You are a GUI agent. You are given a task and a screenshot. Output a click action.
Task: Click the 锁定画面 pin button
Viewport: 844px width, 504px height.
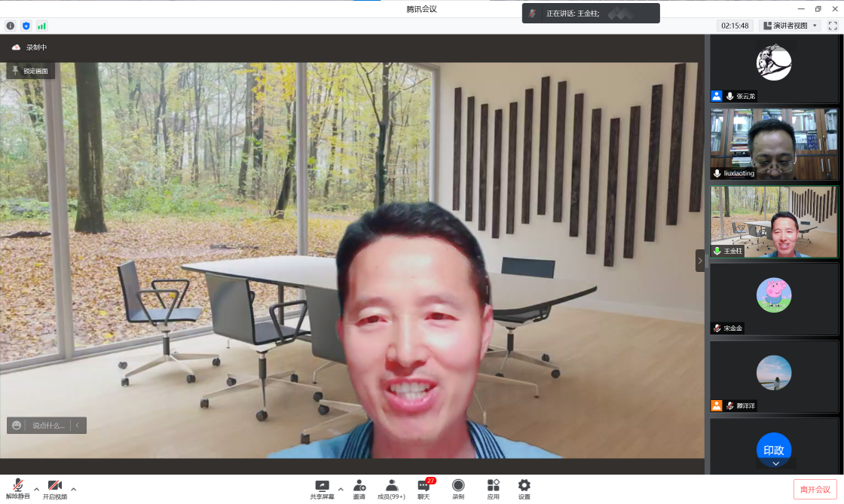(30, 71)
